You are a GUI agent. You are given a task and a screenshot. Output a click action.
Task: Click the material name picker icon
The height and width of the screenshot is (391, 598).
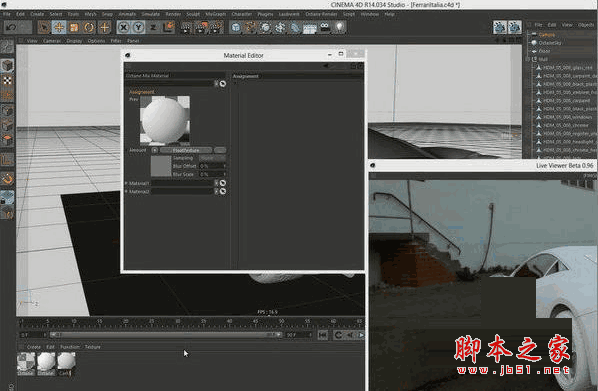tap(223, 84)
